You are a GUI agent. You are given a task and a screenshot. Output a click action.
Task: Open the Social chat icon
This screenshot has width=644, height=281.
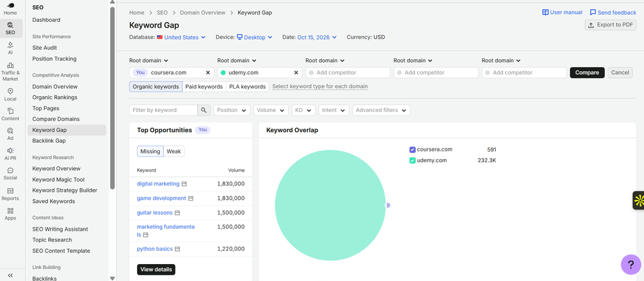(x=10, y=174)
